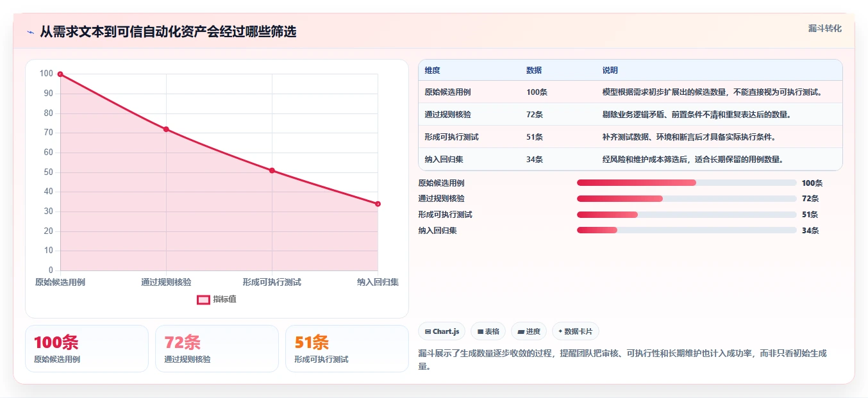Click the 34条 value in the table
868x398 pixels.
click(535, 160)
